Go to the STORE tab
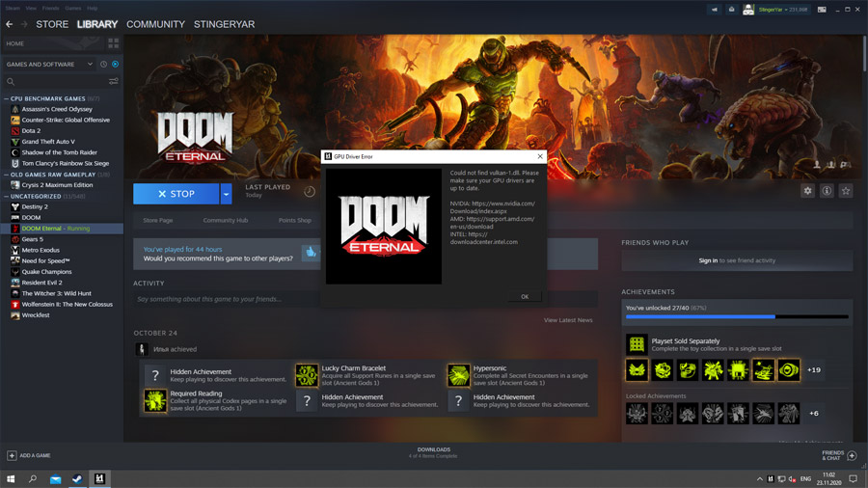The height and width of the screenshot is (488, 868). pyautogui.click(x=52, y=24)
